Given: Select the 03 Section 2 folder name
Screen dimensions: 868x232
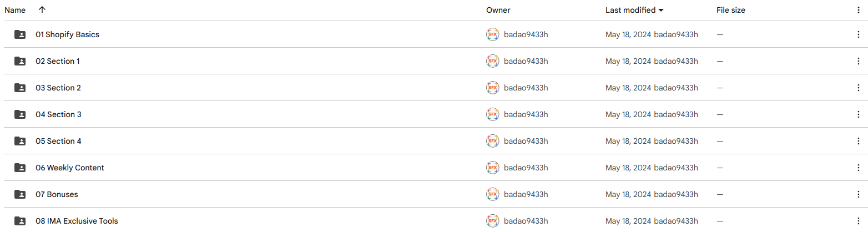Looking at the screenshot, I should [x=58, y=88].
